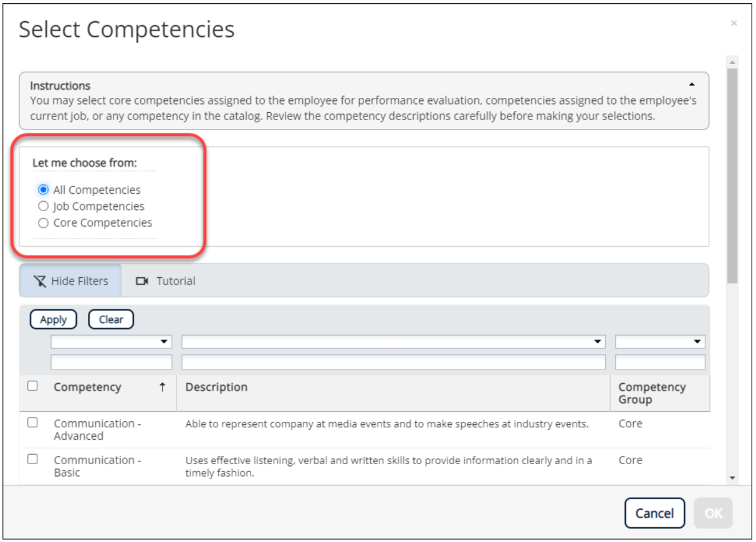Select the Core Competencies radio button

(43, 222)
